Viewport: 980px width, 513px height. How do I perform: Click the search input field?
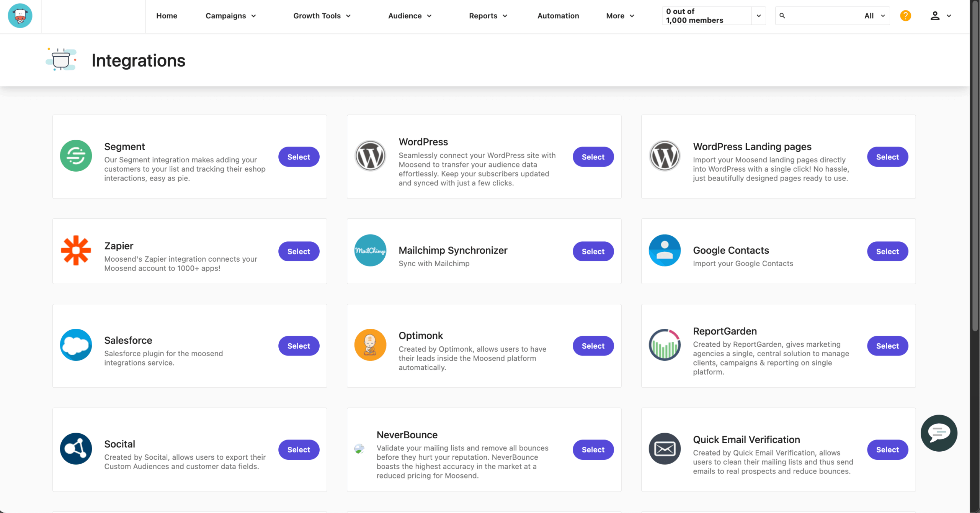click(823, 16)
